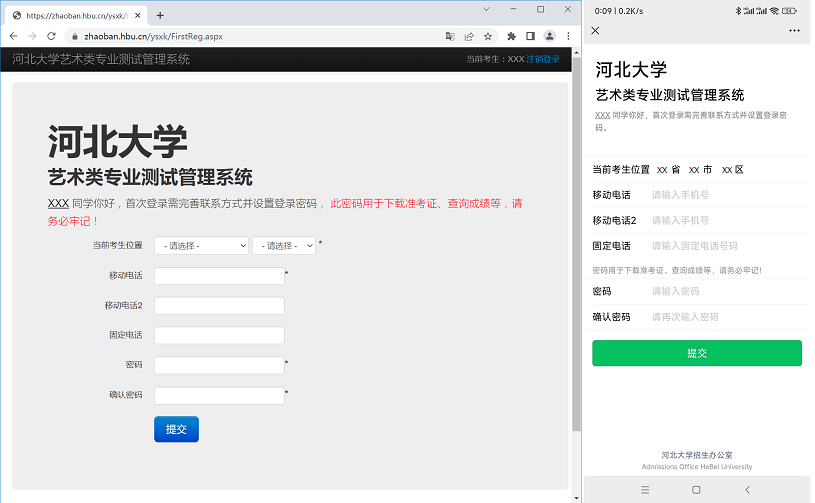Go back using browser back arrow

(x=14, y=36)
